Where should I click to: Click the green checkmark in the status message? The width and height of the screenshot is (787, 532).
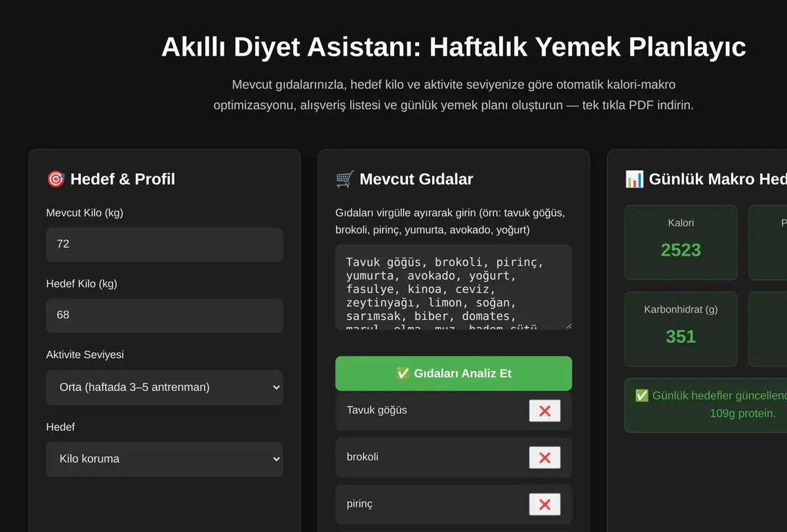tap(641, 396)
